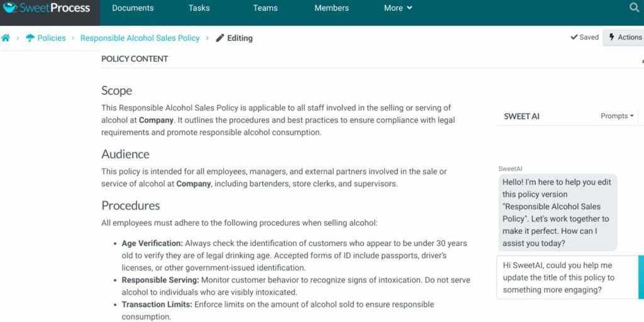Open the Documents menu

point(133,8)
